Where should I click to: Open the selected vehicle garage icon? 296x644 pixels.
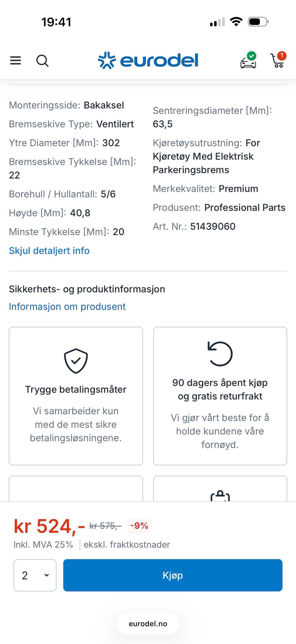click(248, 61)
